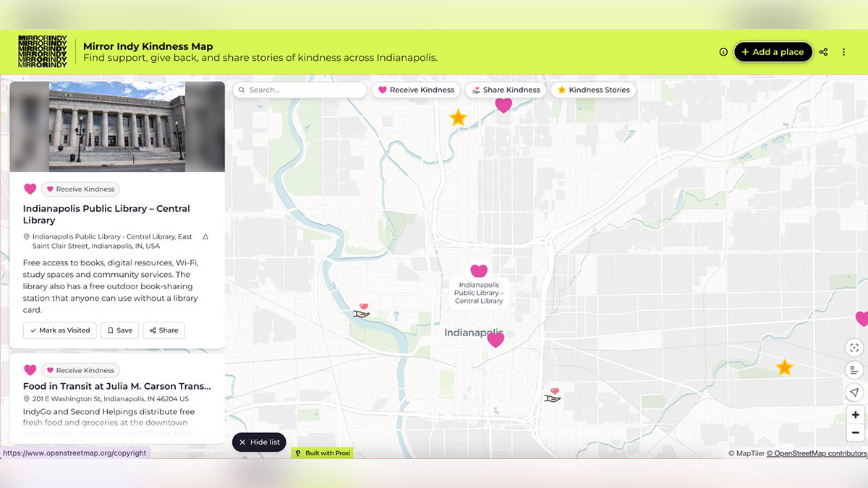Click the pink heart icon on the Central Library card
The image size is (868, 488).
point(30,189)
